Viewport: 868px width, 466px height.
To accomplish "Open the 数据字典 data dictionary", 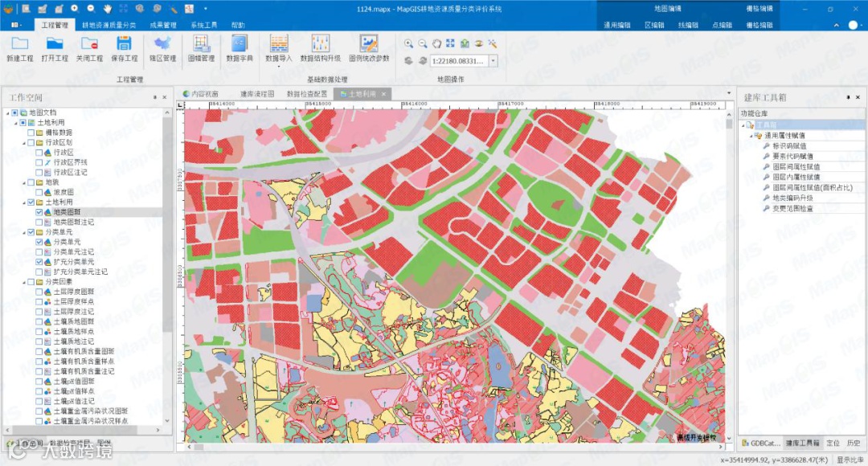I will [240, 48].
